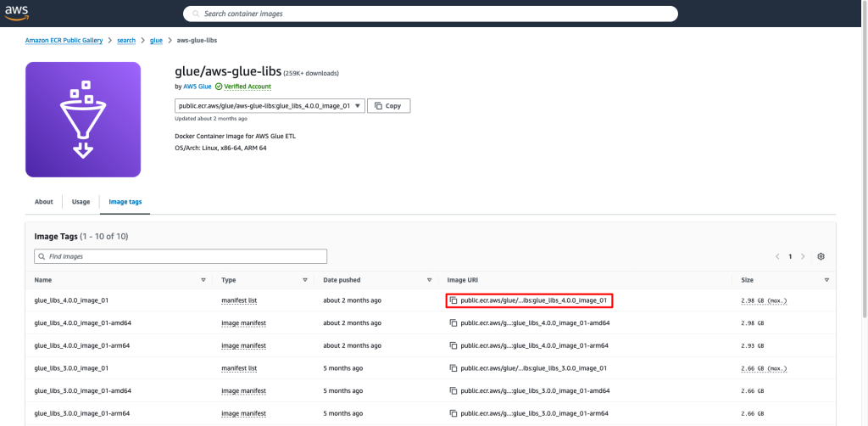Select page 1 in pagination
The image size is (868, 426).
pyautogui.click(x=790, y=256)
